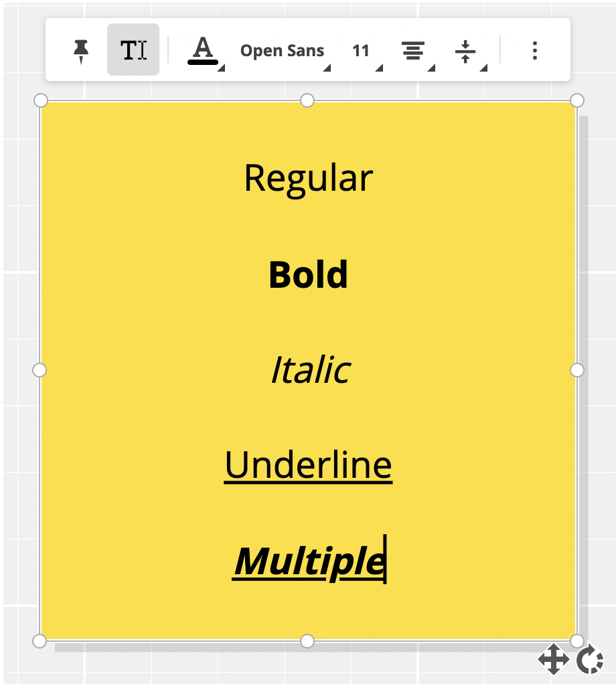Pin the toolbar in place
616x688 pixels.
point(82,50)
